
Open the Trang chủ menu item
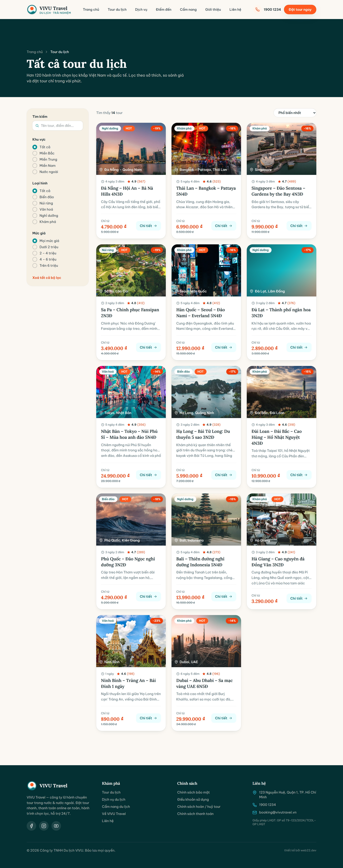coord(91,9)
